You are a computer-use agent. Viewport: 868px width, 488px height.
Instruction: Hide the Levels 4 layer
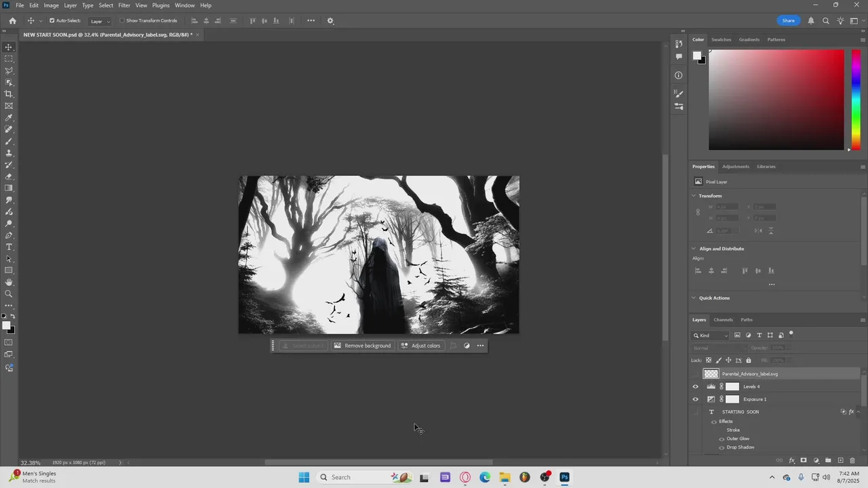[695, 386]
